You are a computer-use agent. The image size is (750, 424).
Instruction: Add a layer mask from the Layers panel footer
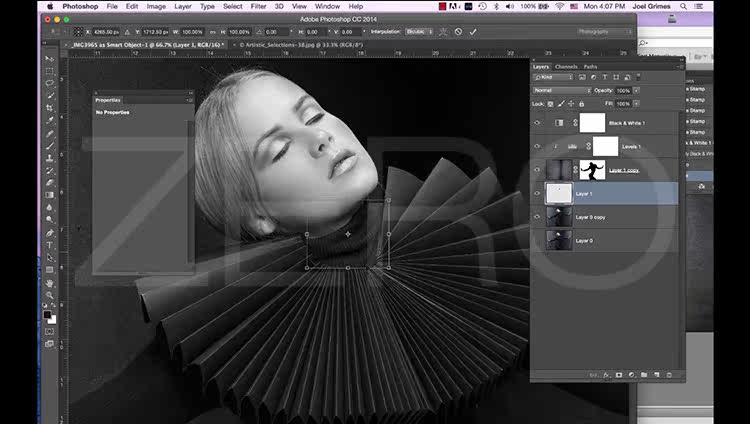tap(619, 374)
